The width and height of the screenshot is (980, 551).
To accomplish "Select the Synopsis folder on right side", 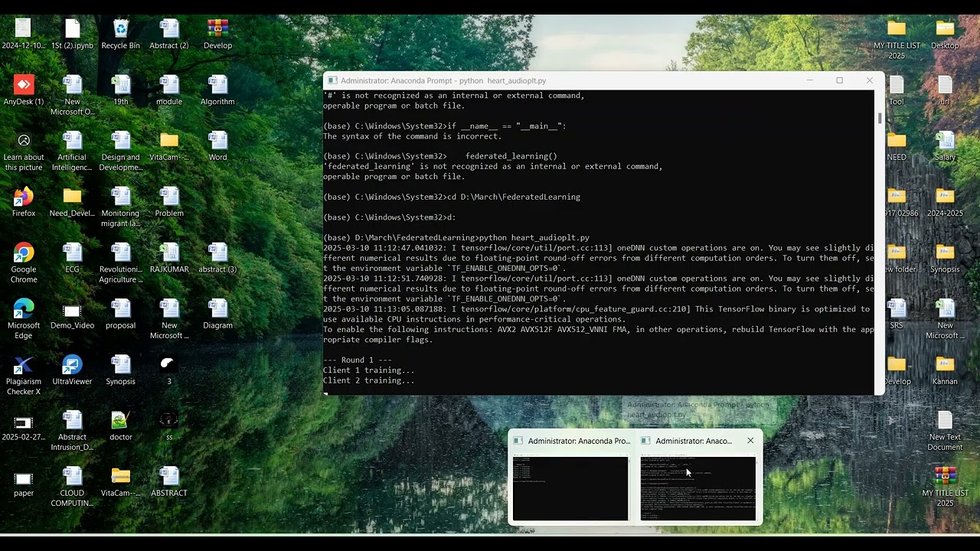I will coord(945,258).
